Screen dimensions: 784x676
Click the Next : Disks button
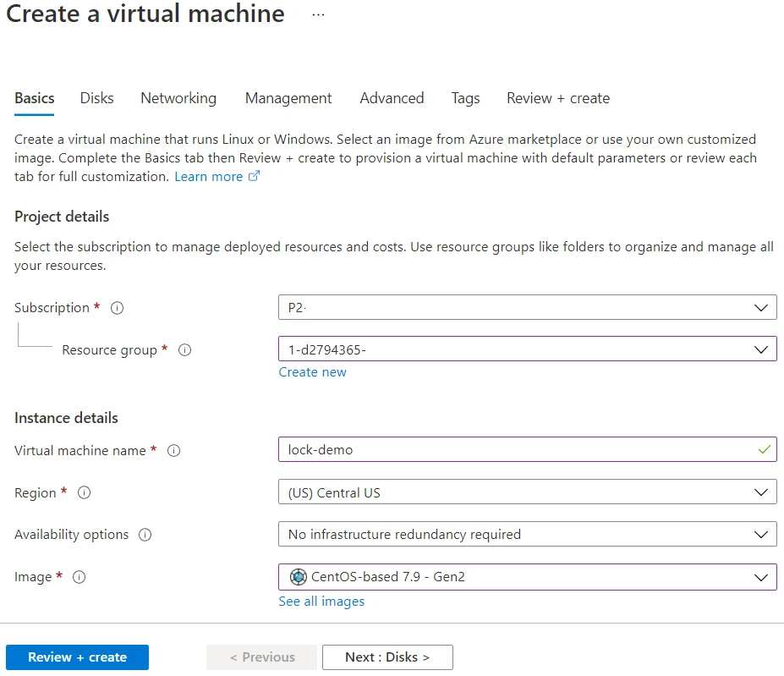pos(387,657)
